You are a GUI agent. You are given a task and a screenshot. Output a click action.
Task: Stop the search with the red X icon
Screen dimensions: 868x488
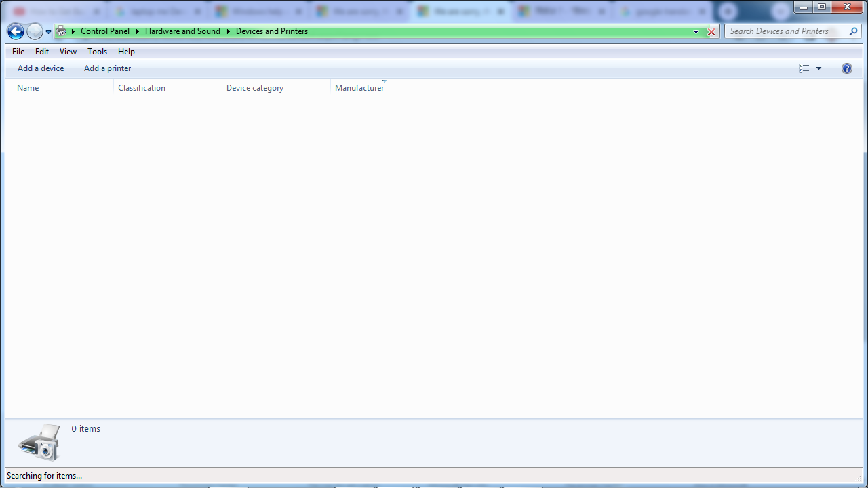coord(711,31)
